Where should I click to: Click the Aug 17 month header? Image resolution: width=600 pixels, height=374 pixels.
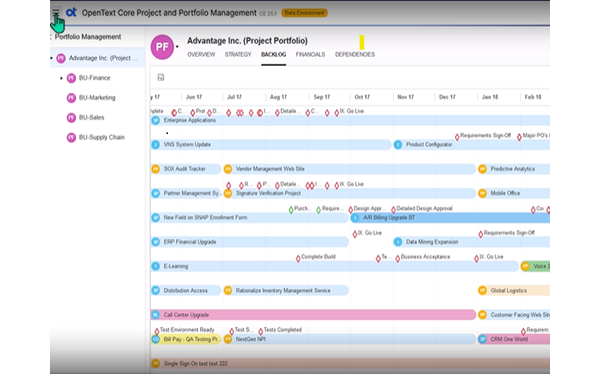(x=278, y=97)
